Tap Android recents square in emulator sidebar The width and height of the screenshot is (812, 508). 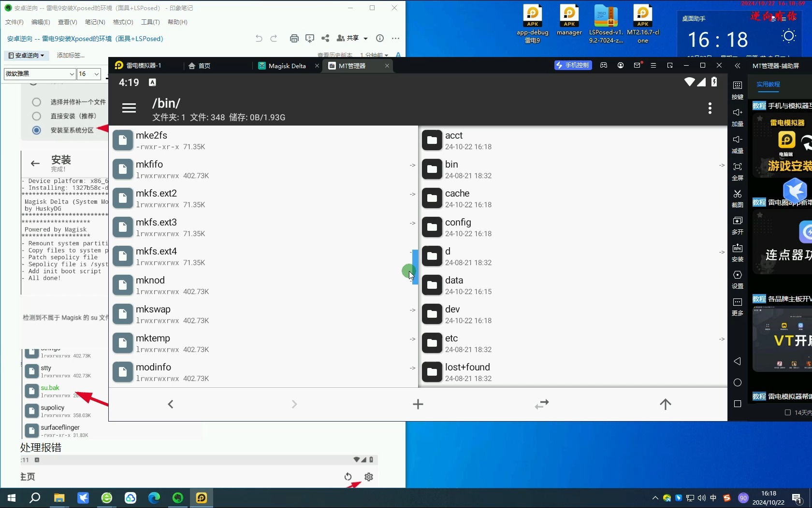(x=738, y=404)
